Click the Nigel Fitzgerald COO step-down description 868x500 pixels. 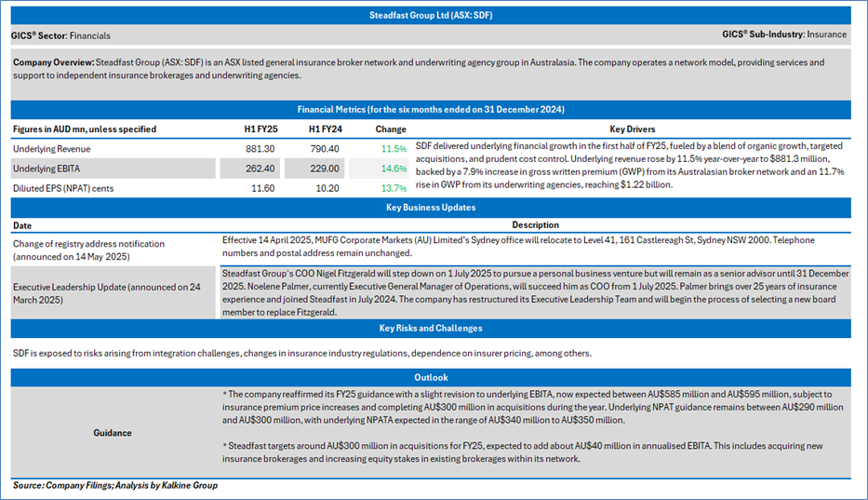[535, 292]
